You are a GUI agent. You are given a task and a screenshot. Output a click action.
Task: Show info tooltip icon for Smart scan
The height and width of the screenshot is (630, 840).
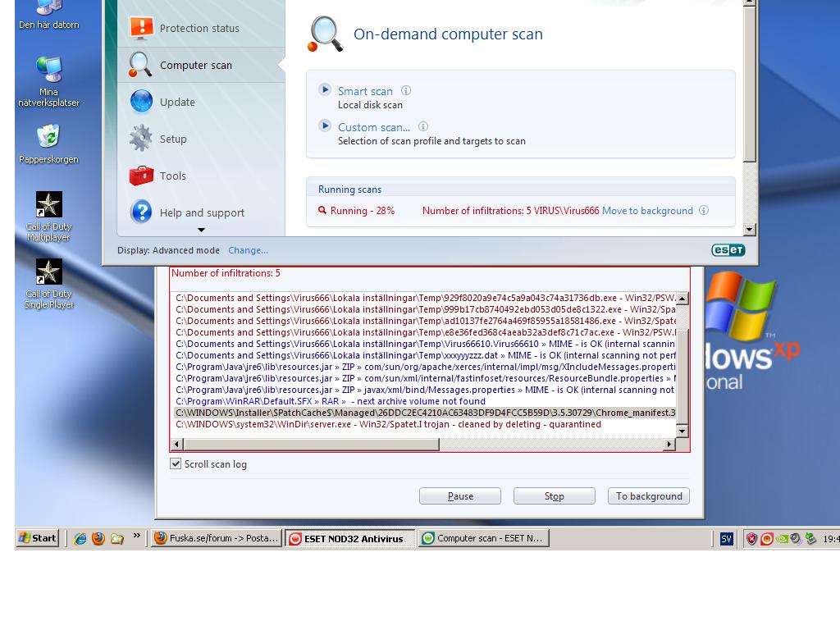(x=406, y=90)
